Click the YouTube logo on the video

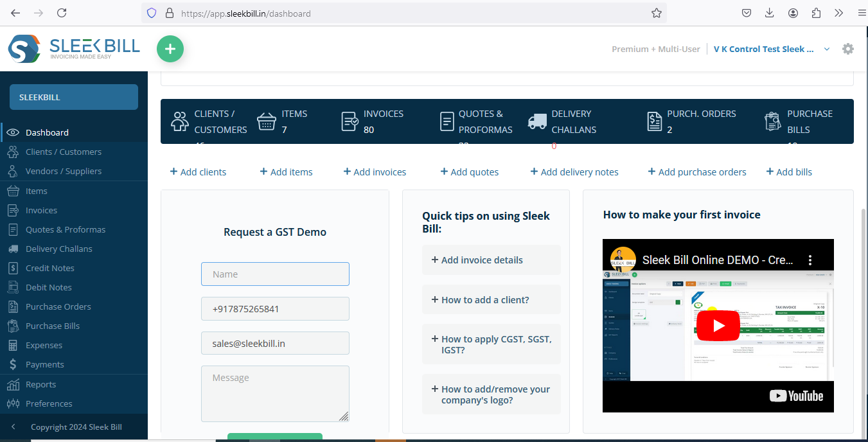click(797, 396)
